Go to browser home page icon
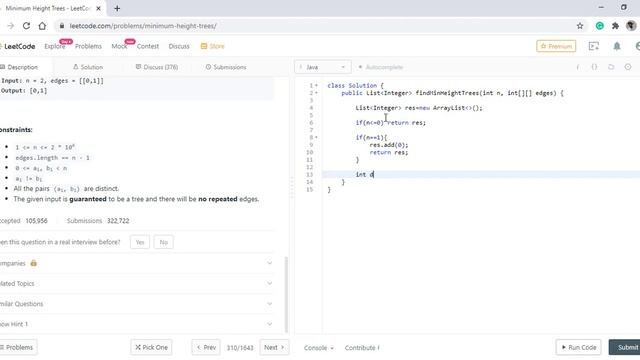This screenshot has height=360, width=640. [x=42, y=26]
